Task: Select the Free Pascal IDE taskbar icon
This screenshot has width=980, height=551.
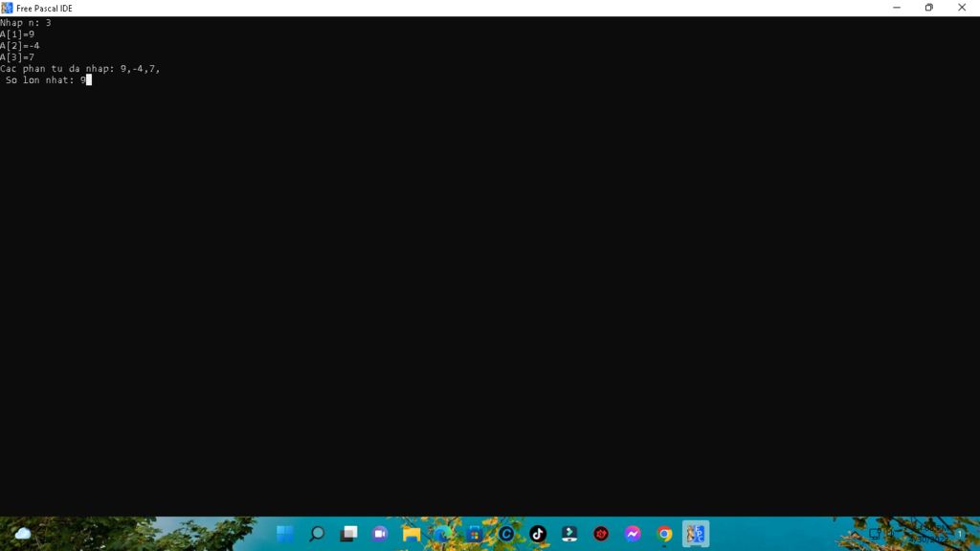Action: pos(696,534)
